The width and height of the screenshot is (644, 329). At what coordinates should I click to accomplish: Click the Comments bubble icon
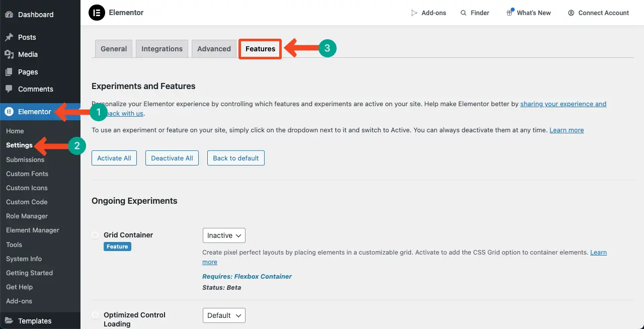(9, 89)
